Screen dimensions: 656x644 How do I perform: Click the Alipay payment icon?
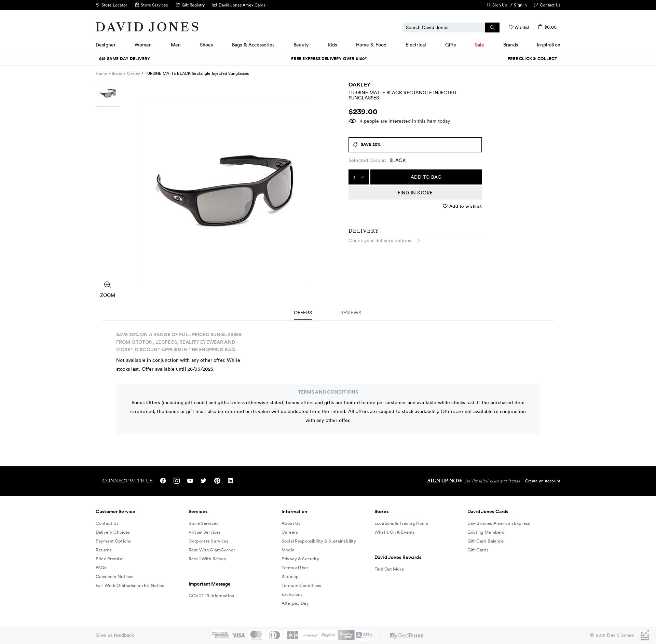click(364, 635)
